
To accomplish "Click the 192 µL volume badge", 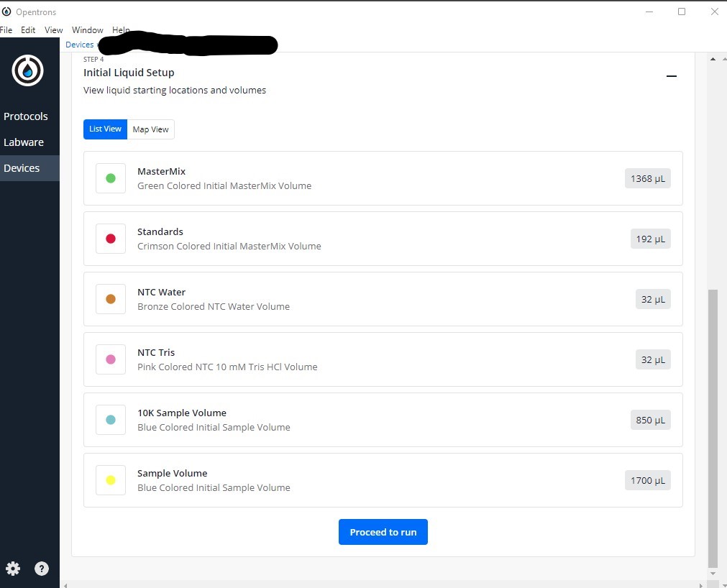I will (650, 239).
